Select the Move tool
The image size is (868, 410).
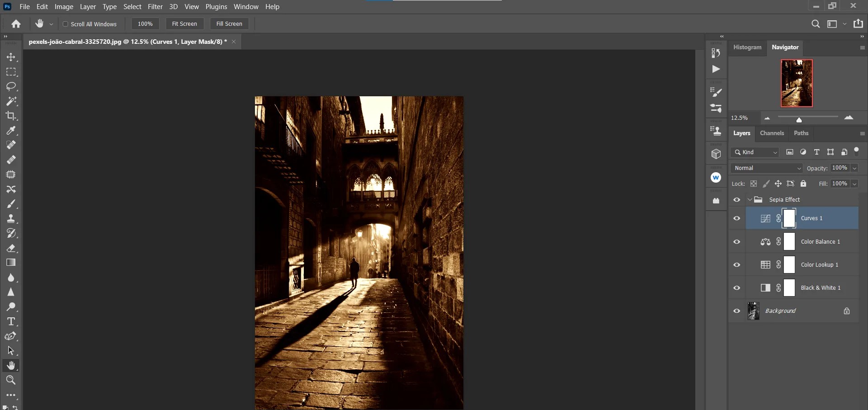11,57
